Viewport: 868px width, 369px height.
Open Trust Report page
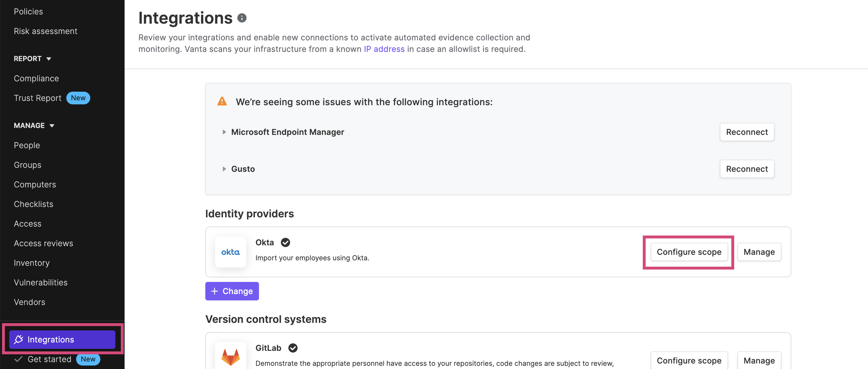(x=37, y=98)
